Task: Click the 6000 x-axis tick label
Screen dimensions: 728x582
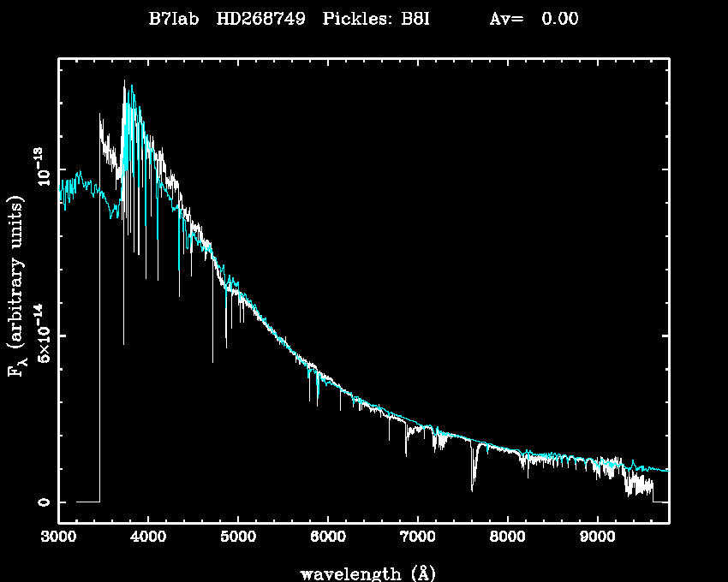Action: point(328,538)
